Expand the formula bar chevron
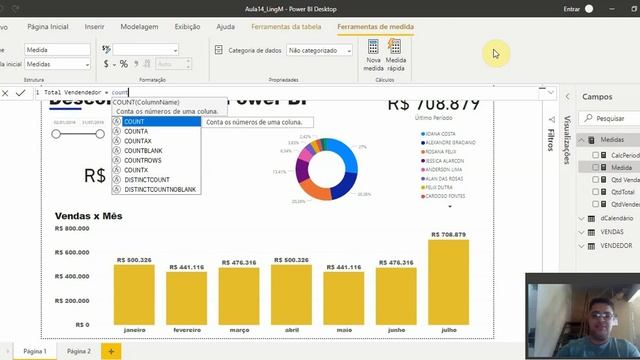This screenshot has width=640, height=360. (551, 93)
